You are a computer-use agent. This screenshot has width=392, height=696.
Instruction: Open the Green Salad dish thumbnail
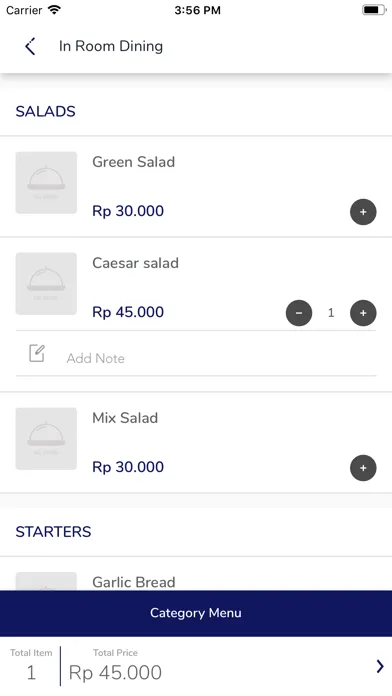pyautogui.click(x=46, y=183)
